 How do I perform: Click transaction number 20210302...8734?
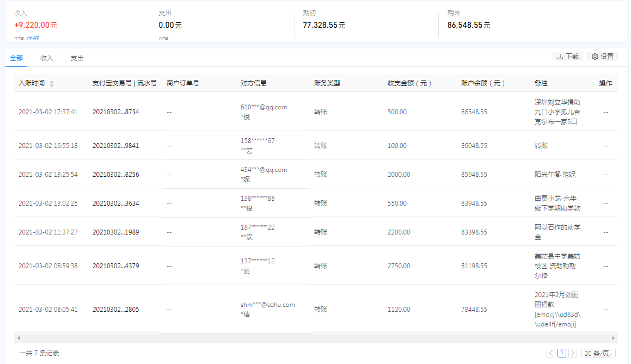pos(115,112)
